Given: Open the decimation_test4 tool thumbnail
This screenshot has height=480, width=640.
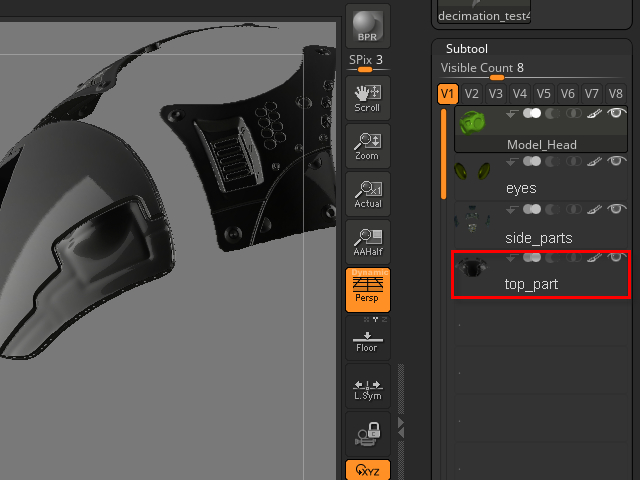Looking at the screenshot, I should (x=485, y=12).
